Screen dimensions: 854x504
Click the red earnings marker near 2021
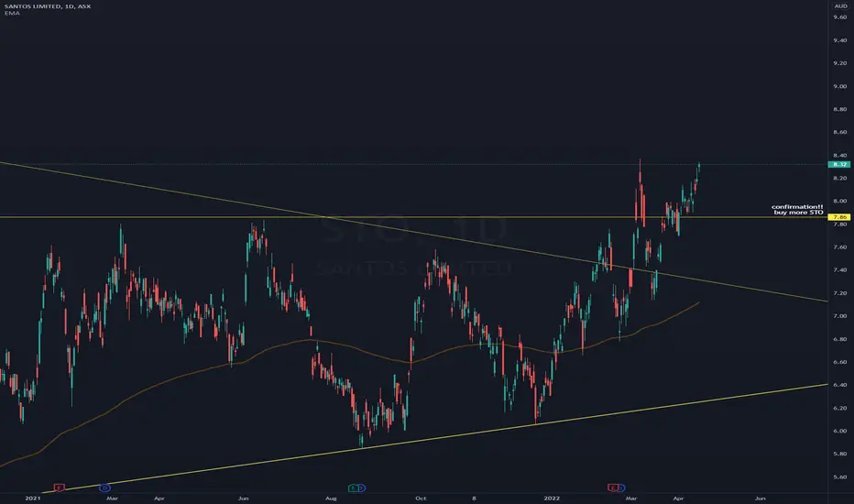59,488
